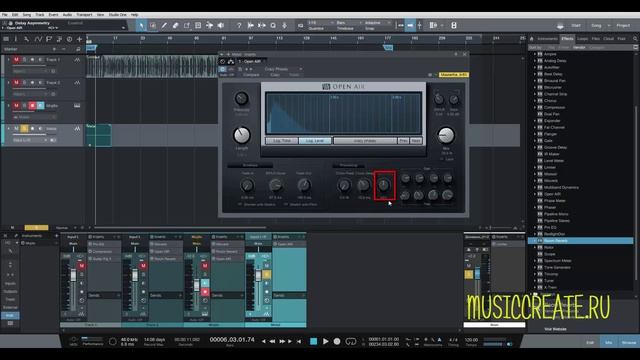The height and width of the screenshot is (360, 640).
Task: Click the Loop button in transport
Action: [351, 341]
